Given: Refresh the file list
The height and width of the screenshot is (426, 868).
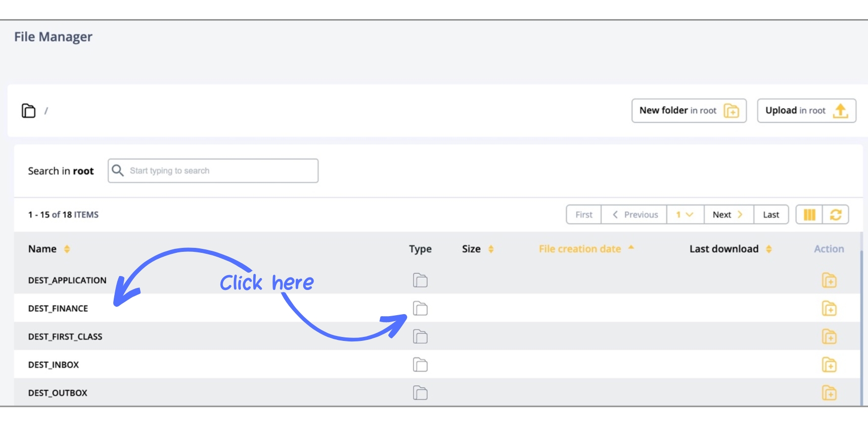Looking at the screenshot, I should [836, 215].
